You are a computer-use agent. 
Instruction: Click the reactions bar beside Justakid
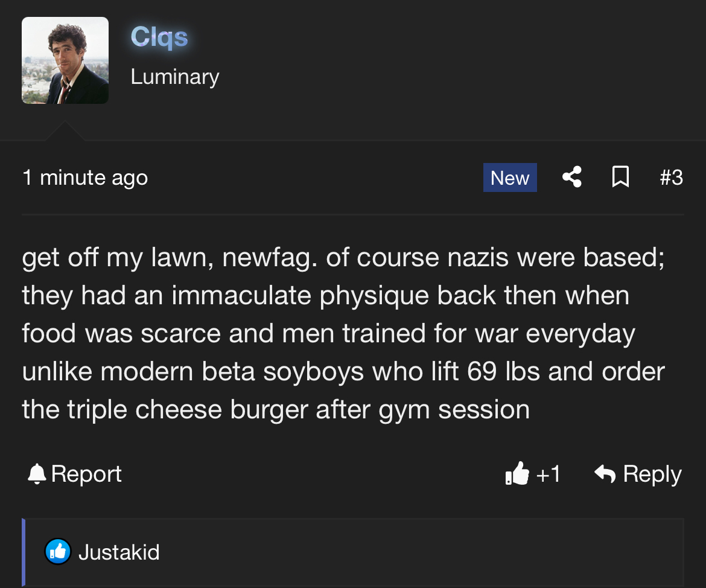coord(353,552)
